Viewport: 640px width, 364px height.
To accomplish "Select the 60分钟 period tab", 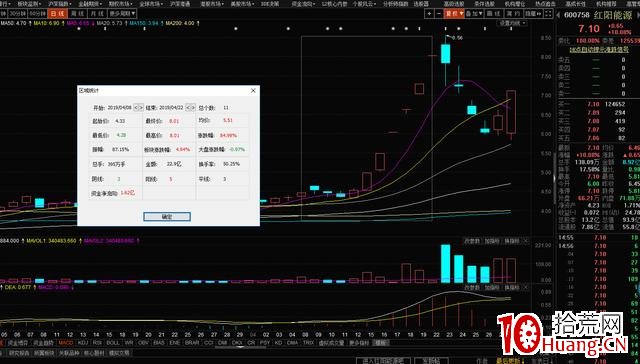I will (37, 13).
